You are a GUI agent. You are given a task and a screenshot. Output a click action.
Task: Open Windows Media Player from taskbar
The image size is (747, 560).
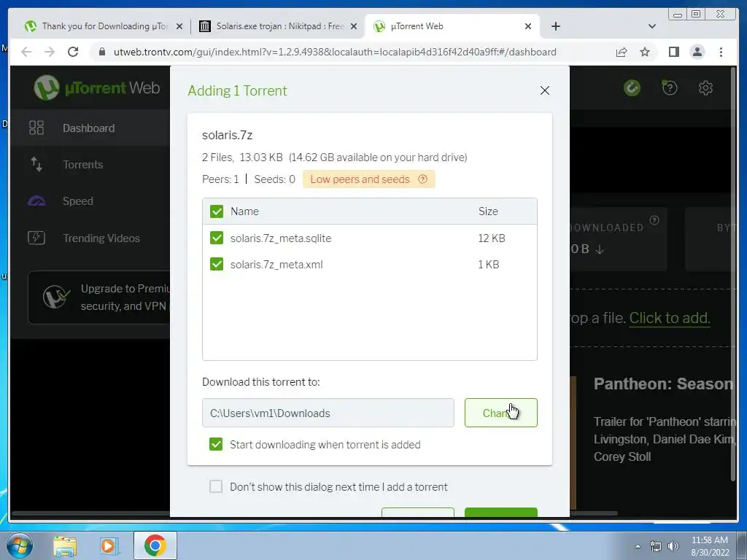109,545
